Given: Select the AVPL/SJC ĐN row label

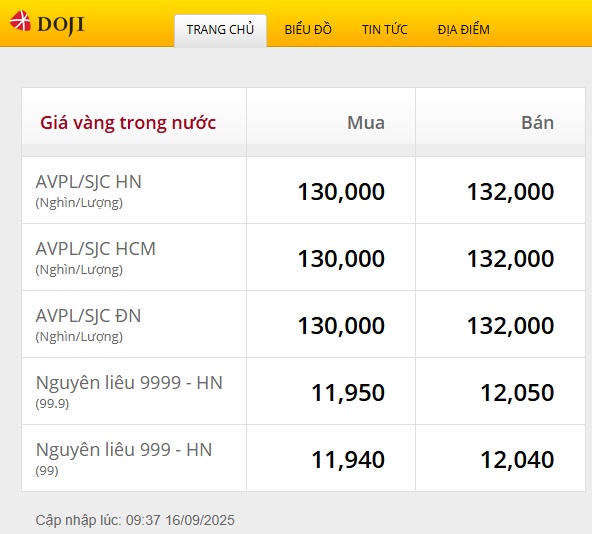Looking at the screenshot, I should (88, 316).
